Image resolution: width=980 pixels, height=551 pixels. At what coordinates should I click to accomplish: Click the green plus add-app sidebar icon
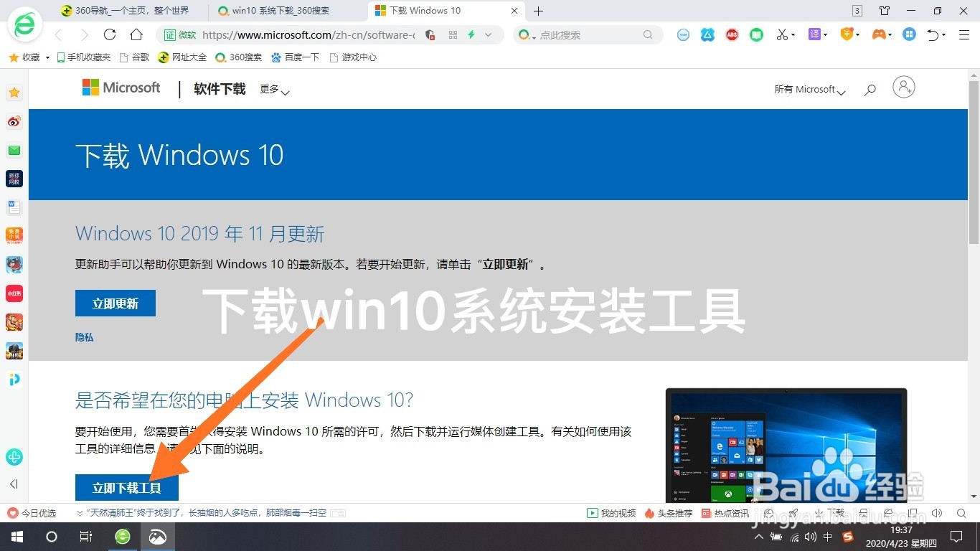14,457
